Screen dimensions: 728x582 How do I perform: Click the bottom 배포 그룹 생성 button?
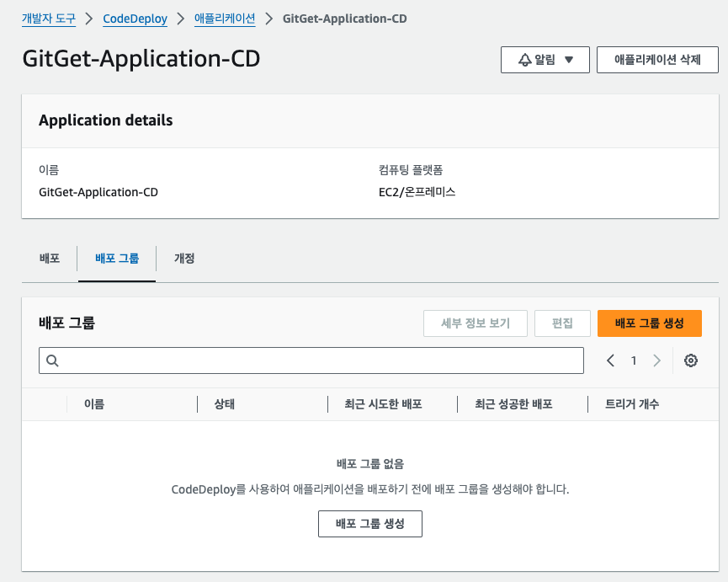click(x=369, y=523)
